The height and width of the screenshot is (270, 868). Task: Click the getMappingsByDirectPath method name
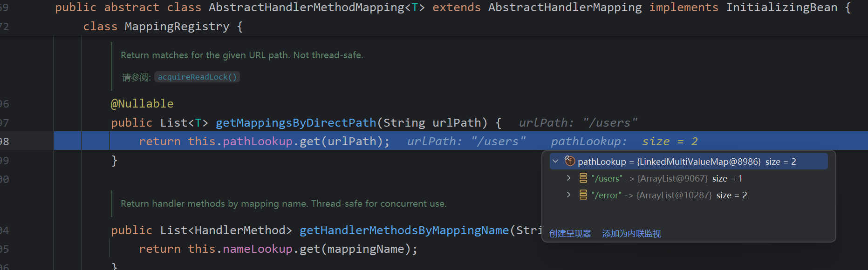[296, 123]
